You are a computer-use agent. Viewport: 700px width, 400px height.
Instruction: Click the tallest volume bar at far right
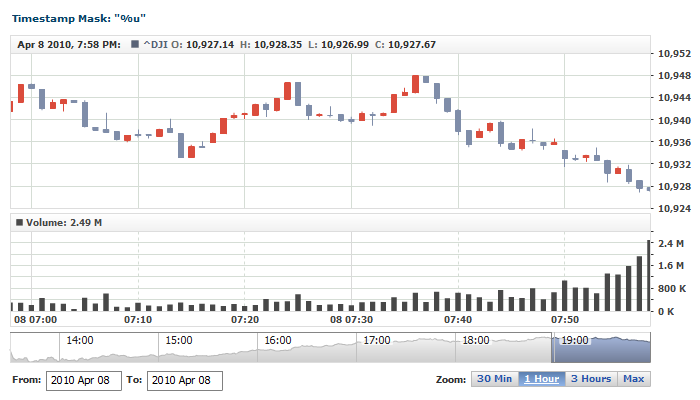tap(649, 276)
